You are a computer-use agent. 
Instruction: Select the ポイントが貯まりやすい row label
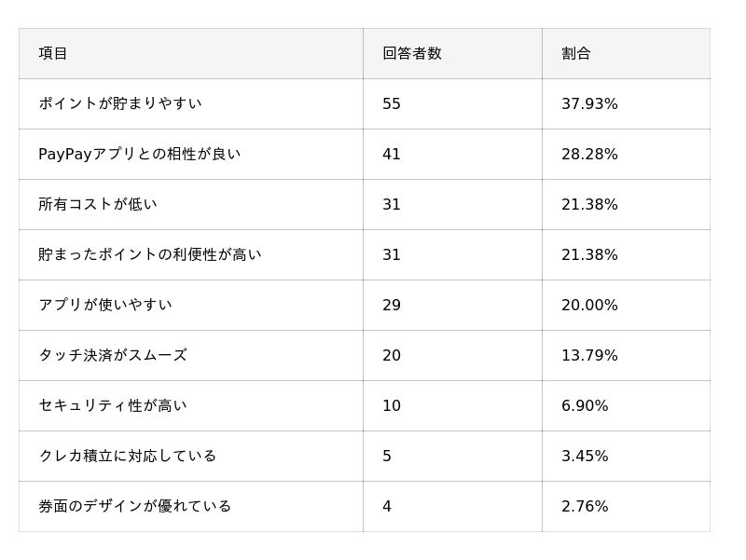(119, 103)
